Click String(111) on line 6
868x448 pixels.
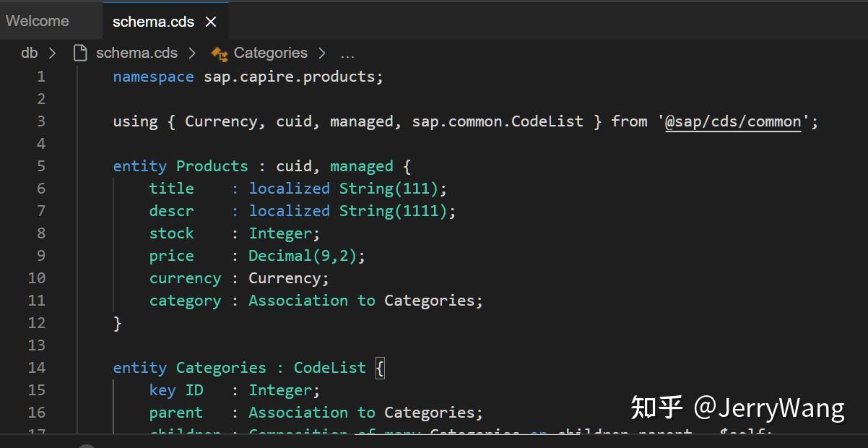pyautogui.click(x=389, y=189)
